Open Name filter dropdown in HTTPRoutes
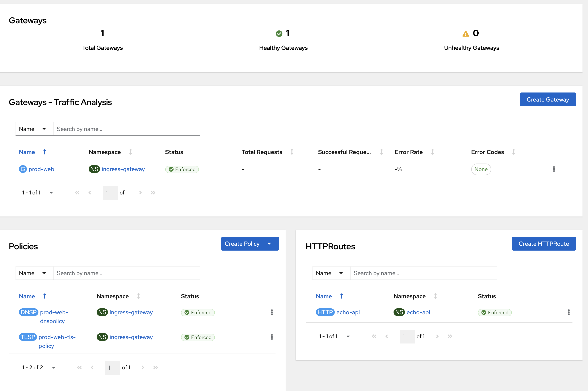This screenshot has width=588, height=391. [x=331, y=273]
